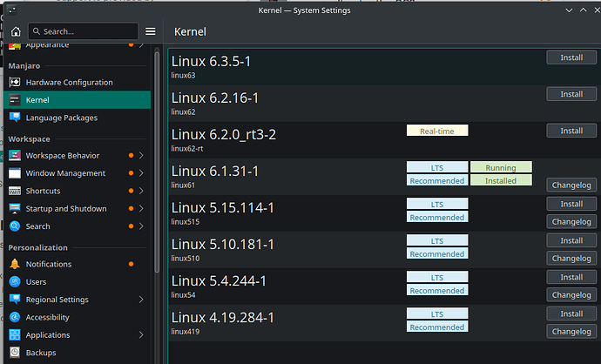Click the Kernel page heading
The height and width of the screenshot is (364, 601).
(190, 31)
